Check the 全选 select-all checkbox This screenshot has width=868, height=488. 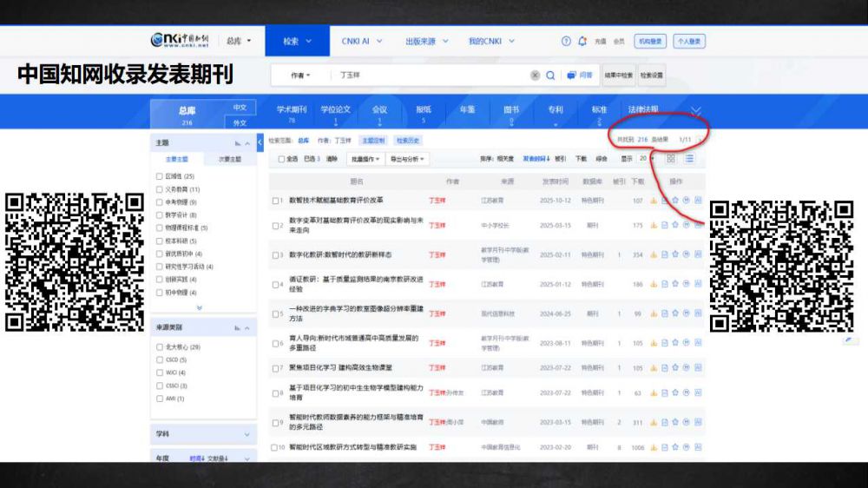click(x=281, y=160)
